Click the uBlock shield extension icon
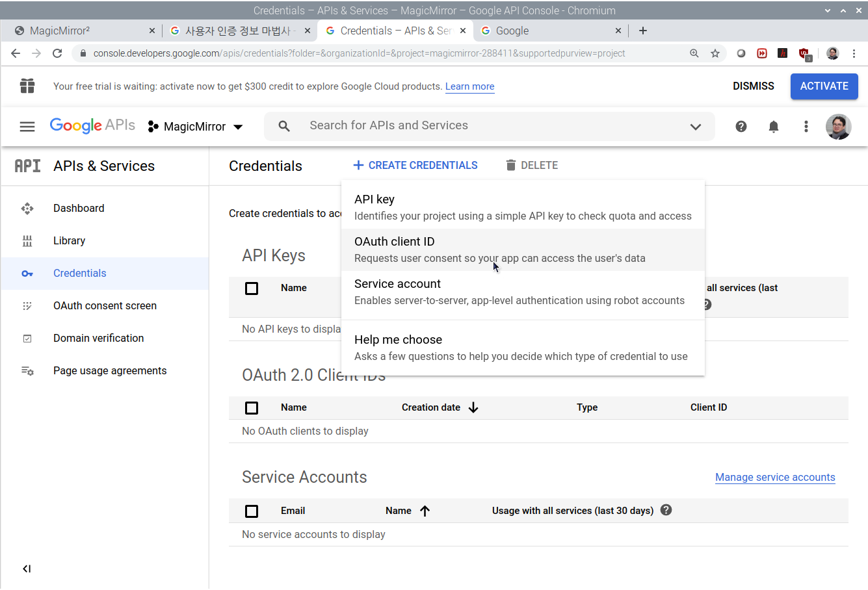The image size is (868, 590). click(805, 54)
